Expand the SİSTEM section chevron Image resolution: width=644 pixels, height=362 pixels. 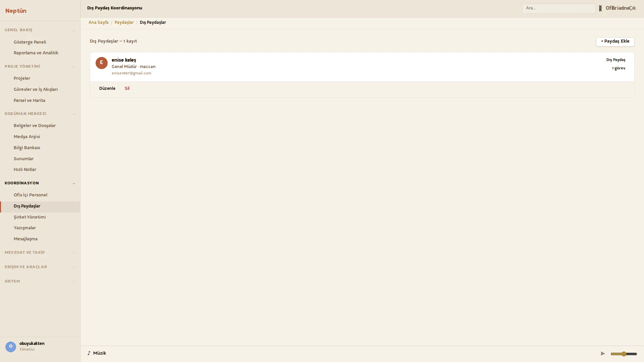[74, 282]
